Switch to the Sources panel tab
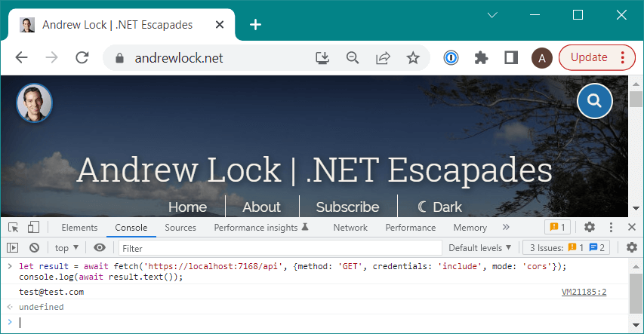 coord(180,228)
